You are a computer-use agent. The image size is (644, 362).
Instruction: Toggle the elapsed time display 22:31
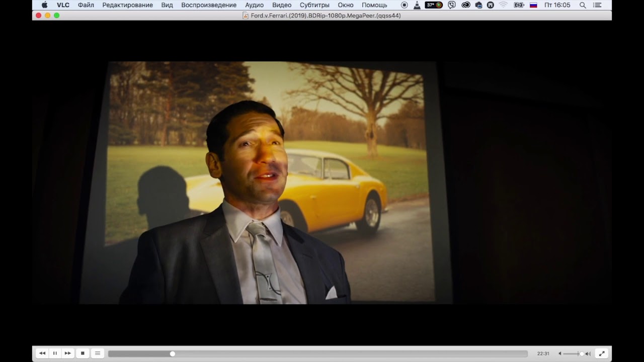click(x=543, y=353)
